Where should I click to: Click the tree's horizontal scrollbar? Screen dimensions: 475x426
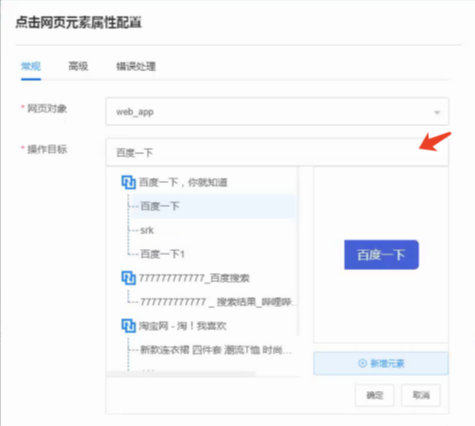click(181, 374)
